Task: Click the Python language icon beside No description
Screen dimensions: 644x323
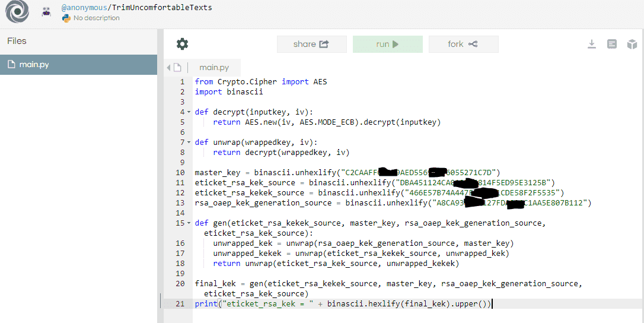Action: click(66, 18)
